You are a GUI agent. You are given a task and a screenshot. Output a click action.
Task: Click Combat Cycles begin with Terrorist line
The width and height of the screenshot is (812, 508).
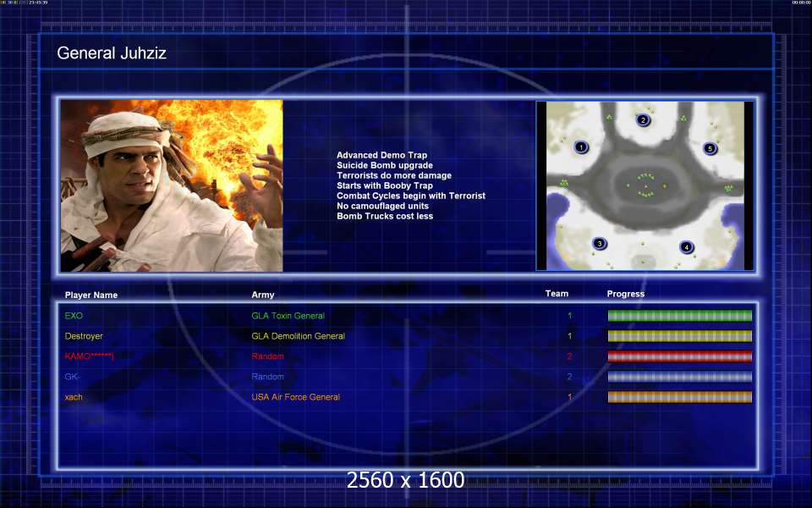[411, 196]
